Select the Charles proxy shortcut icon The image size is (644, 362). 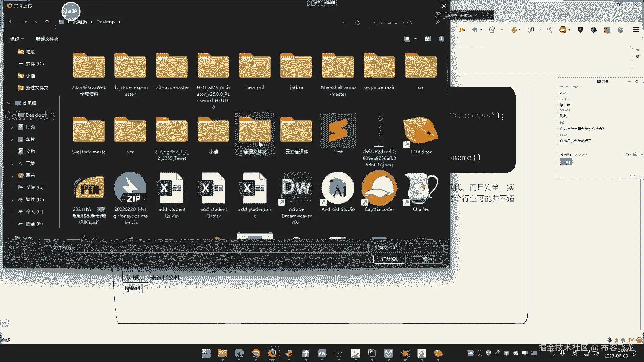point(421,188)
